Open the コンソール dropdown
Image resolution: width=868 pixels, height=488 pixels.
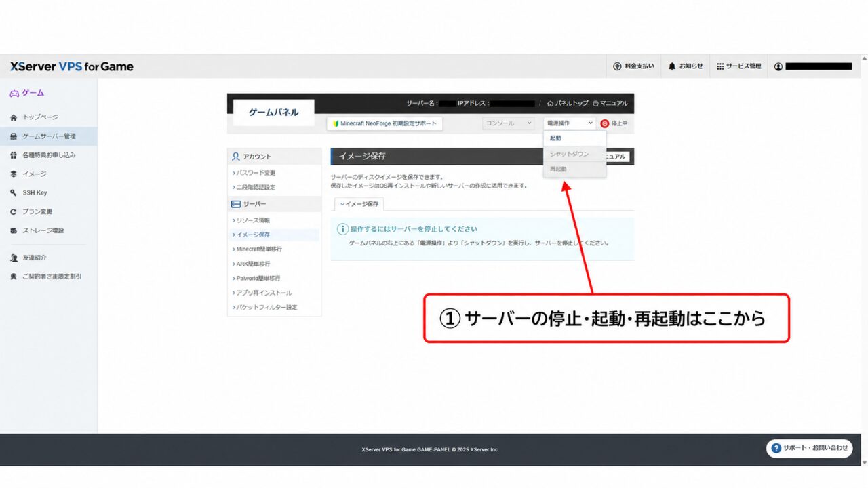[x=509, y=123]
